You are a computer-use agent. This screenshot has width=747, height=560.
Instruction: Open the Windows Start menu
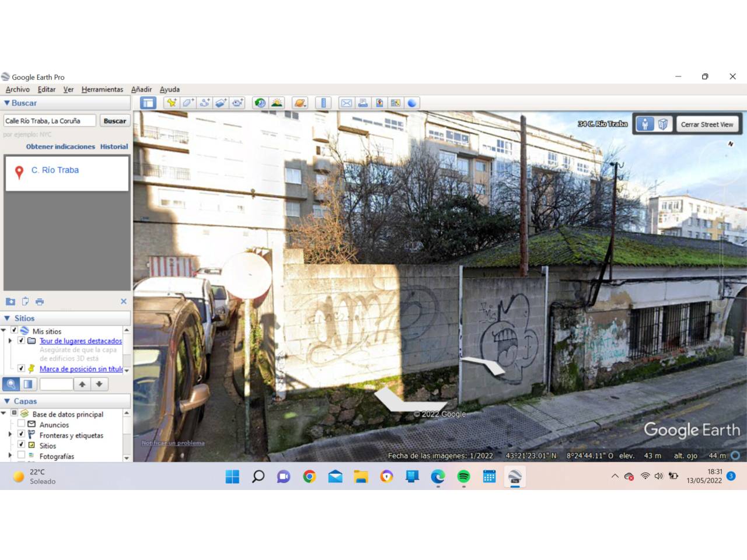[x=232, y=477]
